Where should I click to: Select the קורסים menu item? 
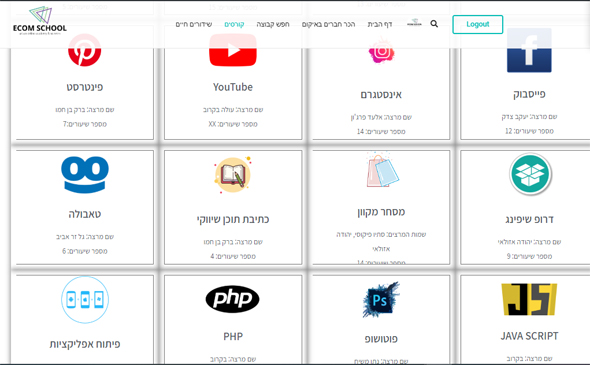pyautogui.click(x=234, y=24)
